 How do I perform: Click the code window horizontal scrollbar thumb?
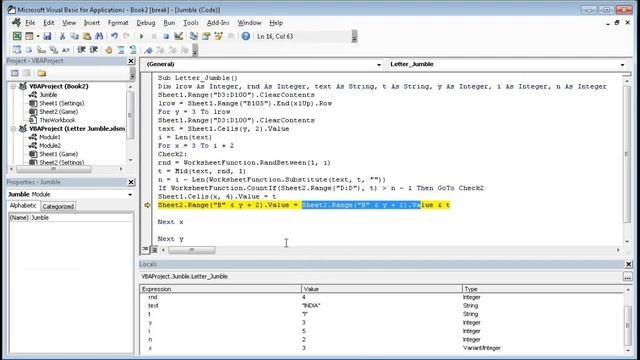(x=192, y=250)
